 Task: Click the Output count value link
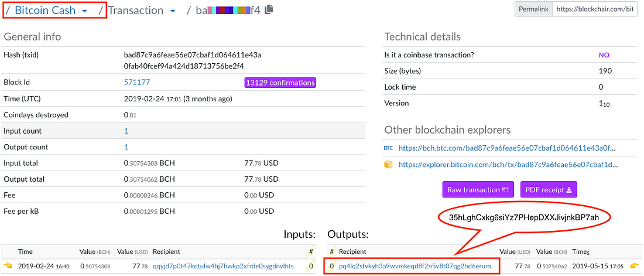click(x=126, y=147)
